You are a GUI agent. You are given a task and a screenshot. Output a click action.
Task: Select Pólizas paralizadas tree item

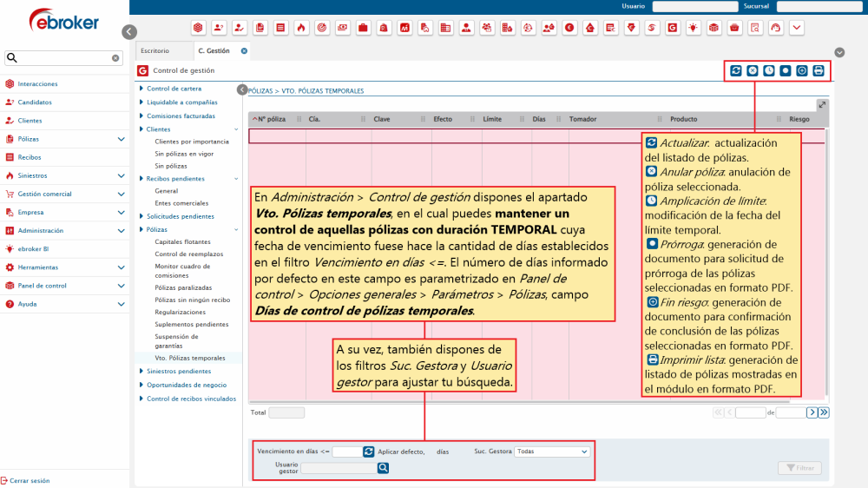(183, 288)
